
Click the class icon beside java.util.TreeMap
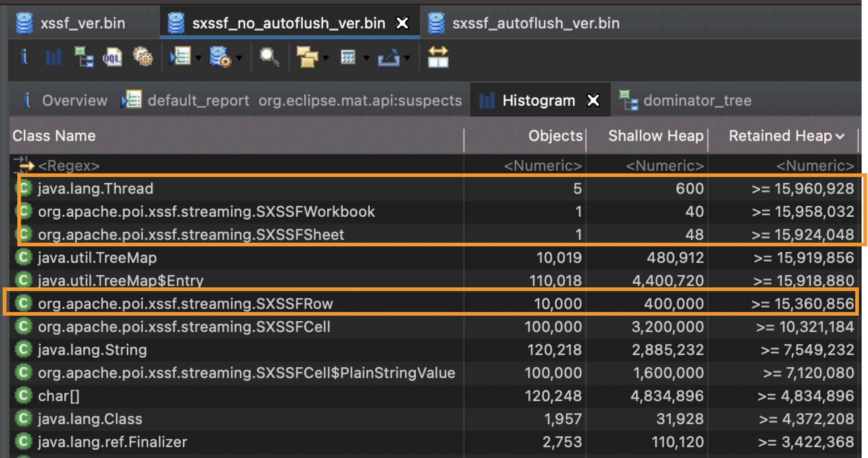pyautogui.click(x=24, y=257)
